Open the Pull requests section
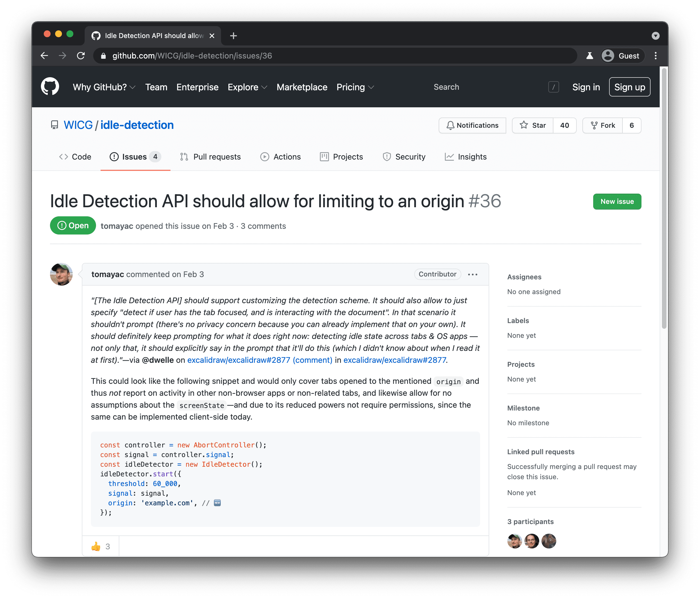 pyautogui.click(x=210, y=157)
